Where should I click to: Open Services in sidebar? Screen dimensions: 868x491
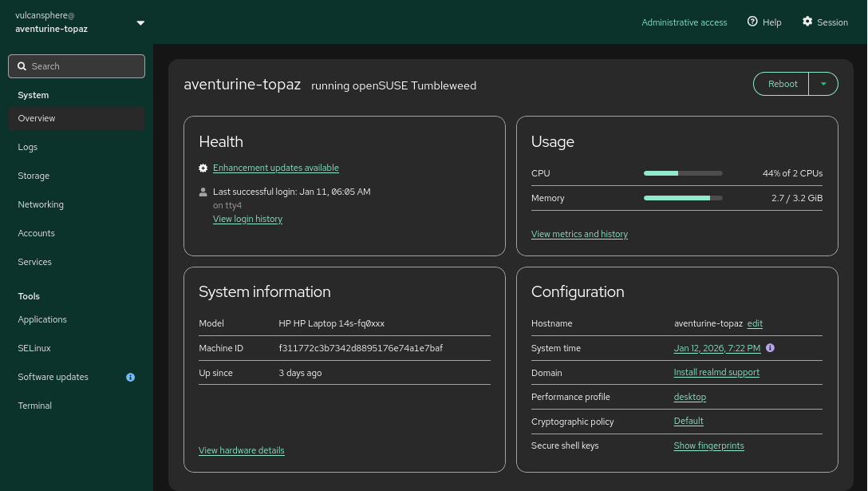77,262
